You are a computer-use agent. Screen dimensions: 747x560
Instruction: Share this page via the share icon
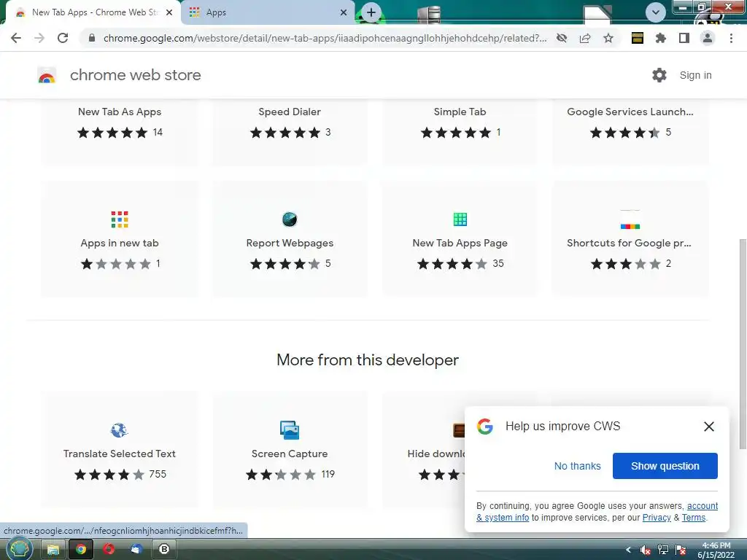click(585, 38)
